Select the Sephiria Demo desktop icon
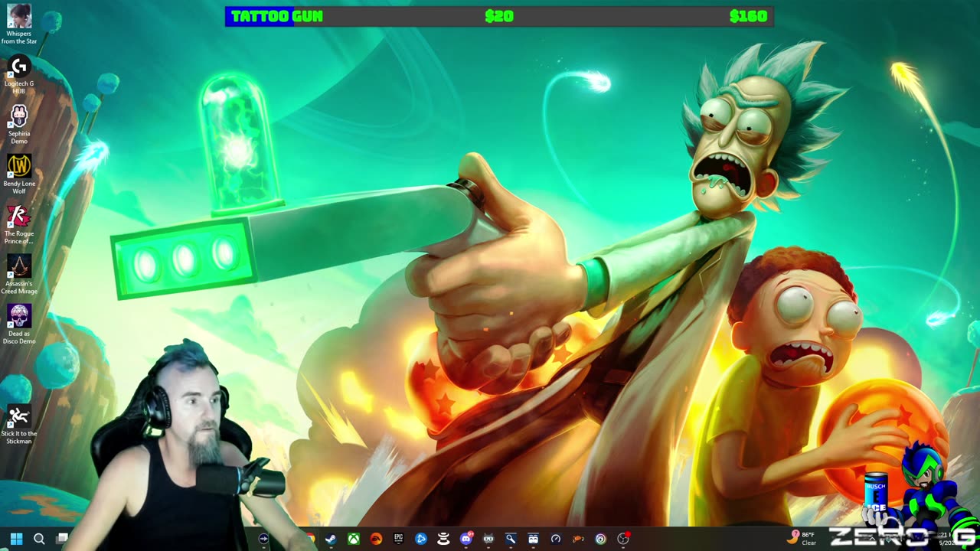 coord(19,124)
